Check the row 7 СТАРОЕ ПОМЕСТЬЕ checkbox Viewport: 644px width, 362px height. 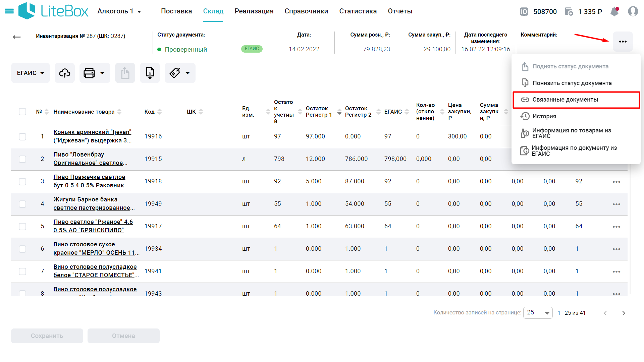(22, 271)
